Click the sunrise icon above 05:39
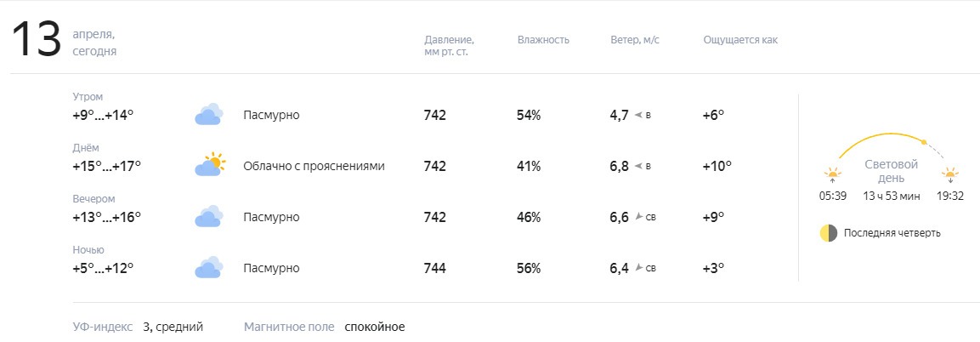 click(x=832, y=174)
